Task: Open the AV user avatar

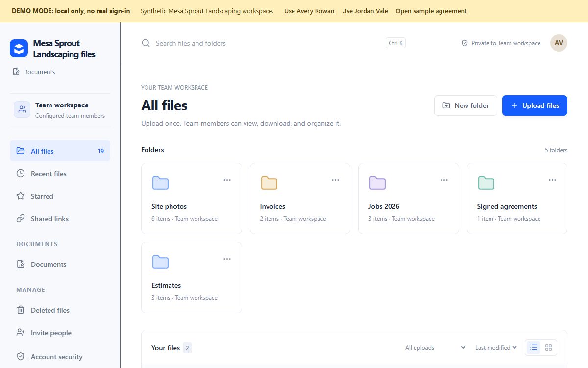Action: tap(559, 43)
